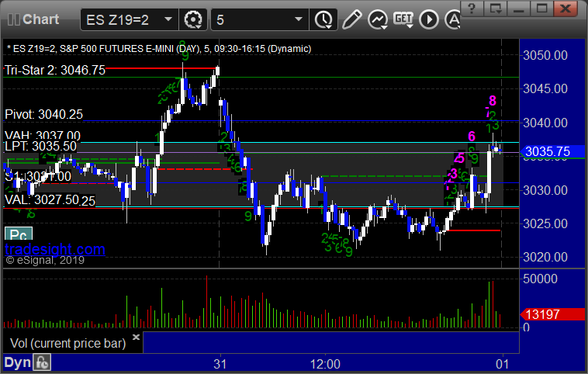588x374 pixels.
Task: Click the magenta 8 count marker
Action: (x=493, y=101)
